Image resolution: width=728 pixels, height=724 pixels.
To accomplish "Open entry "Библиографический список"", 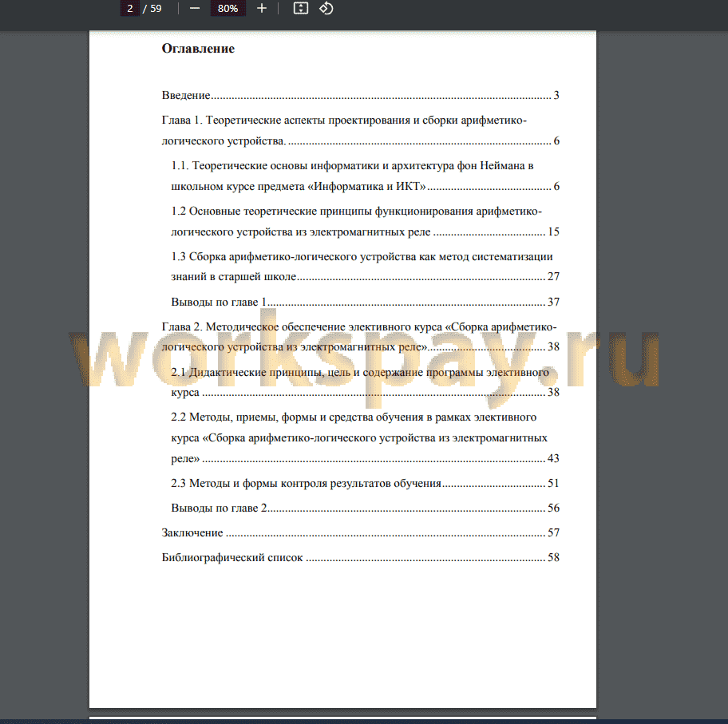I will [360, 557].
